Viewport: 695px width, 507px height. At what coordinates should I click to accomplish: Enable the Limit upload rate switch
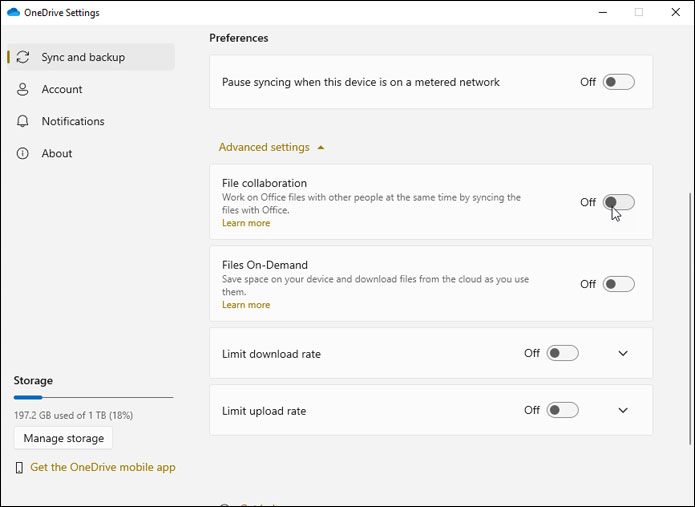(x=562, y=410)
